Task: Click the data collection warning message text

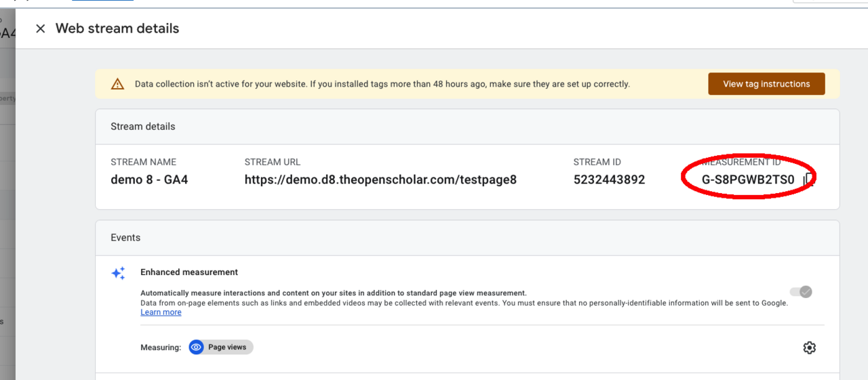Action: (x=382, y=84)
